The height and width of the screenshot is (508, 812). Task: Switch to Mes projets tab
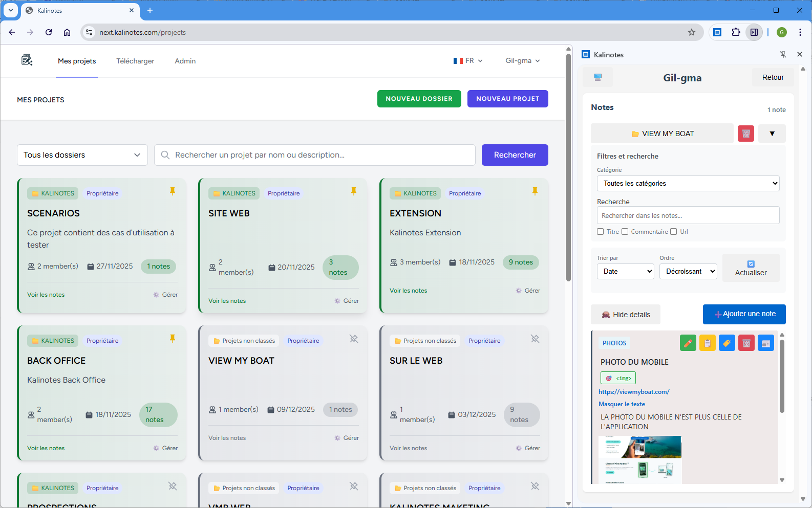pyautogui.click(x=77, y=61)
